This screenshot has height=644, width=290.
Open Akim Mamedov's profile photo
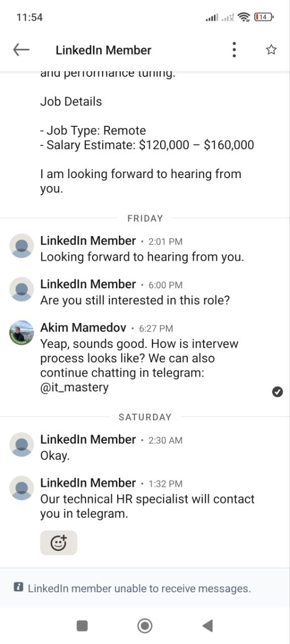click(x=22, y=333)
